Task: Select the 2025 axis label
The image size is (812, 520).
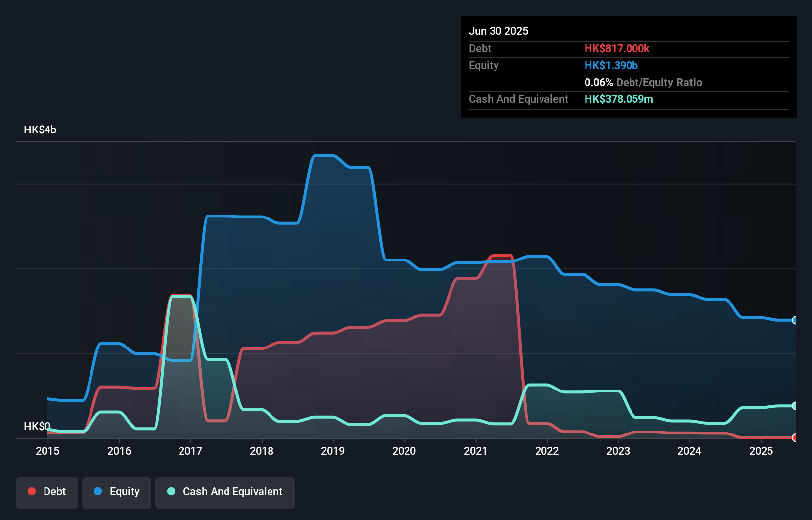Action: 761,451
